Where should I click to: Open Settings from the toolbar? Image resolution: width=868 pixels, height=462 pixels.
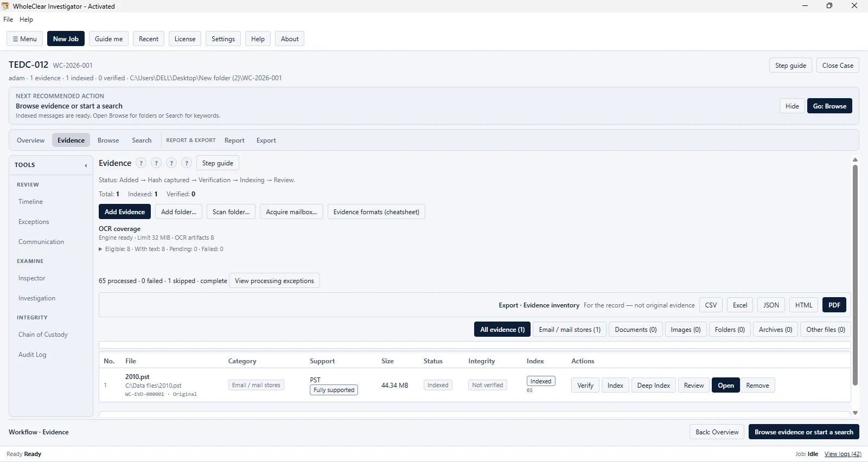(223, 39)
